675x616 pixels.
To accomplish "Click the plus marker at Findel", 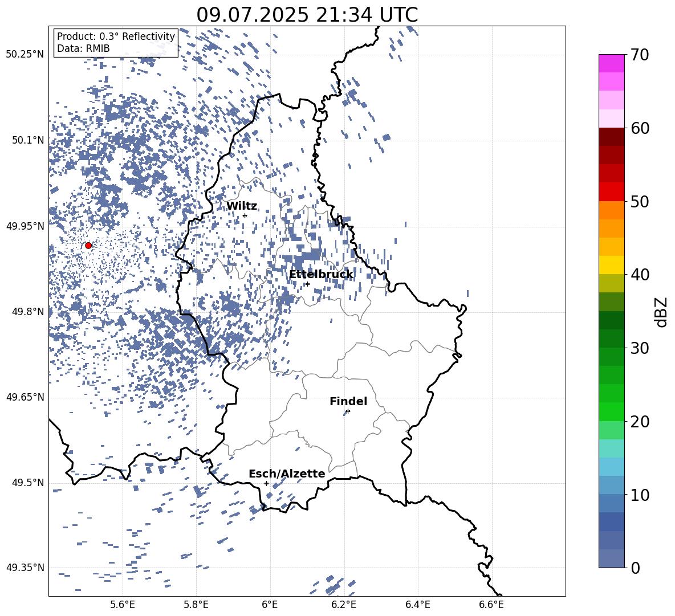I will [348, 411].
